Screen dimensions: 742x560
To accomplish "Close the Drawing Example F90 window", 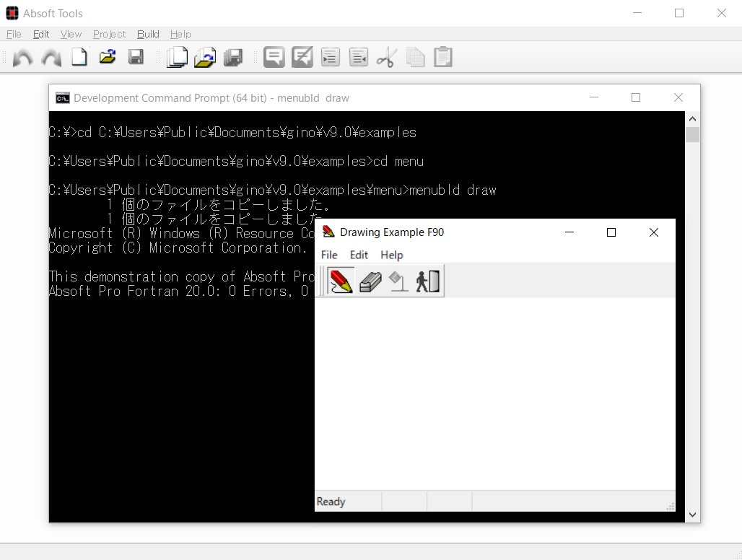I will point(654,232).
